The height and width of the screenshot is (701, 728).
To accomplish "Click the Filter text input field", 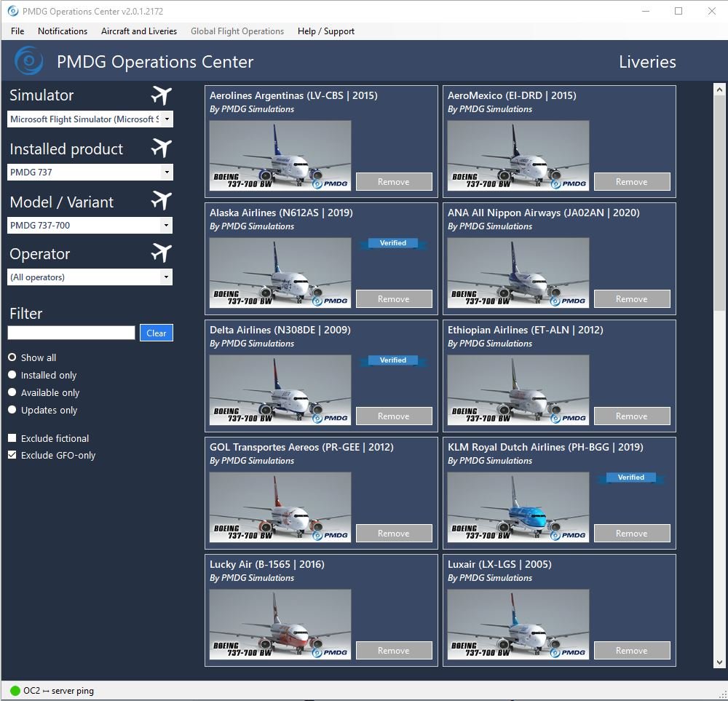I will click(71, 333).
